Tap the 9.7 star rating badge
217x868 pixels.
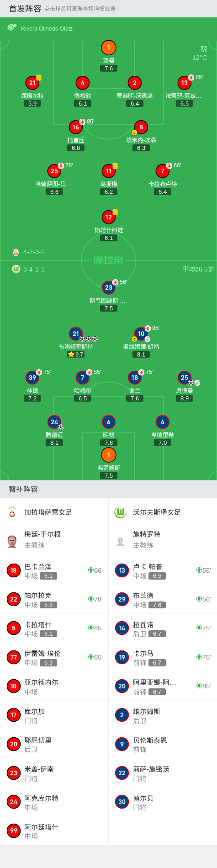(x=76, y=354)
